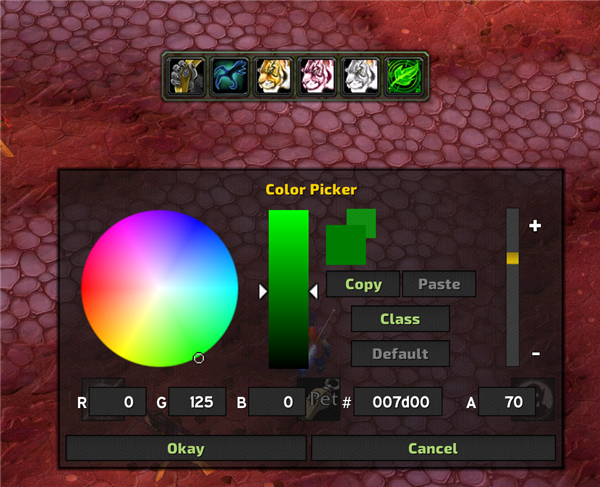
Task: Reset color with the Default button
Action: point(400,354)
